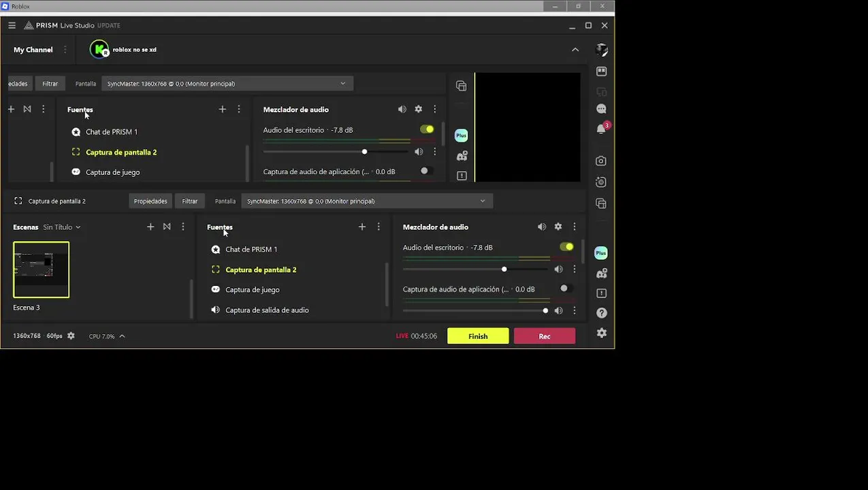868x490 pixels.
Task: Click the yellow Finish button
Action: 478,336
